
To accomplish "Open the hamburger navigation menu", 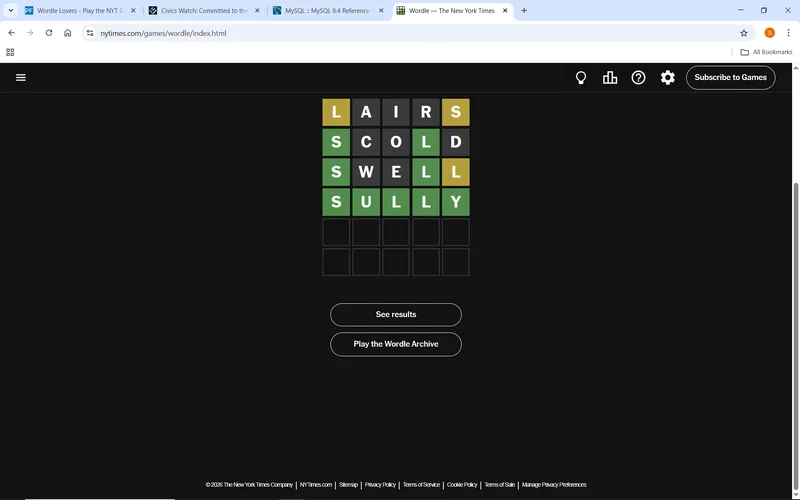I will (x=20, y=78).
